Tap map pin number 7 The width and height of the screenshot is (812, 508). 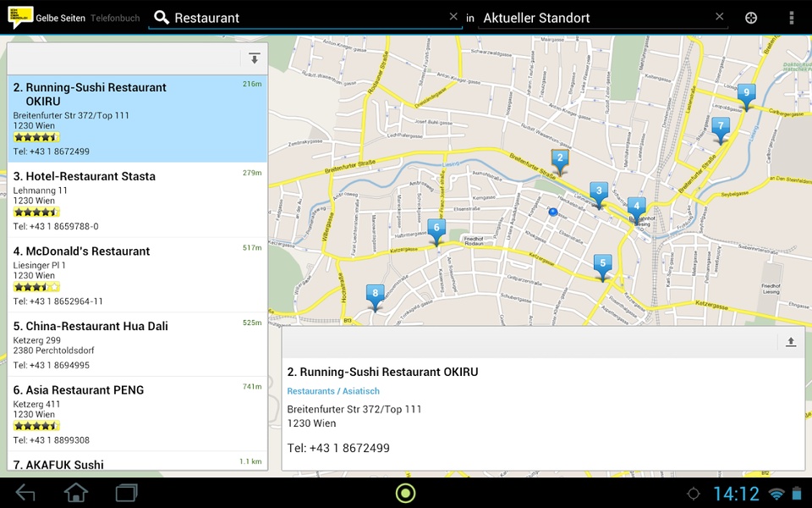coord(721,129)
